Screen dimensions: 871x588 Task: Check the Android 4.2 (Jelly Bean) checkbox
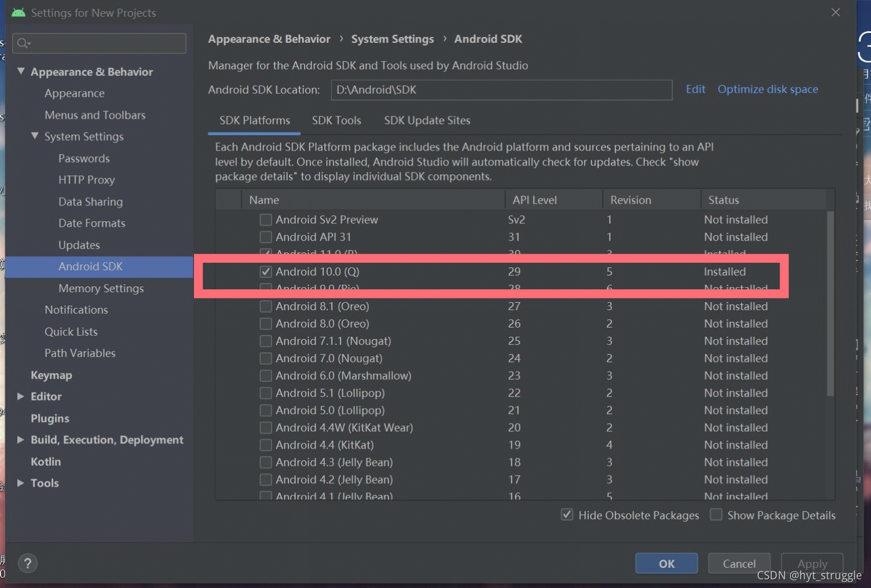pyautogui.click(x=266, y=480)
